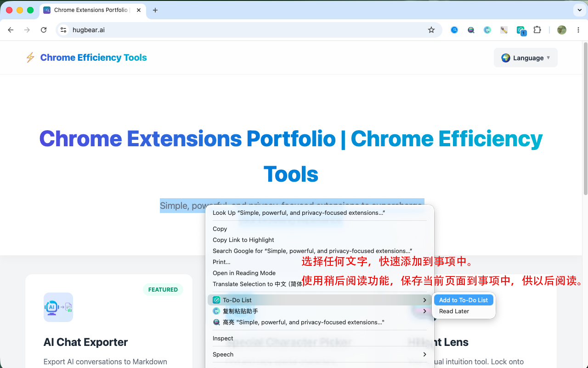The width and height of the screenshot is (588, 368).
Task: Close the Chrome Extensions Portfolio tab
Action: 139,10
